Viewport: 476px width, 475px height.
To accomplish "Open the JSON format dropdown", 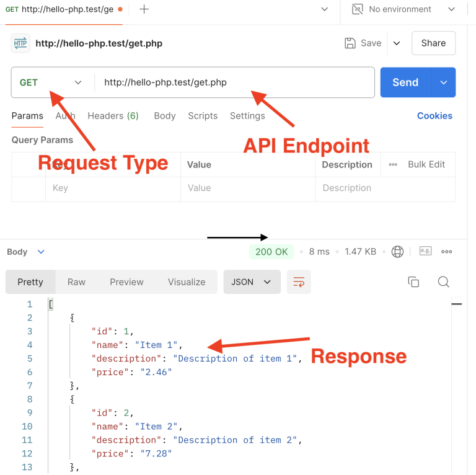I will [252, 282].
